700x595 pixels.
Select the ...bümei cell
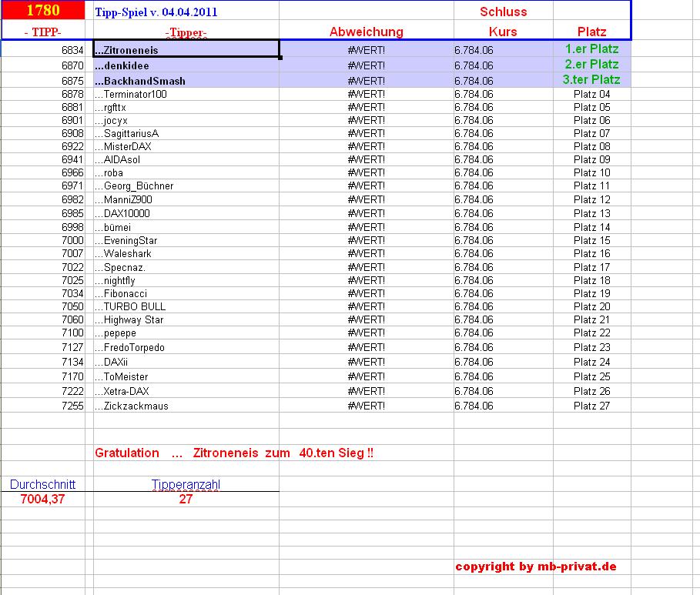[186, 227]
